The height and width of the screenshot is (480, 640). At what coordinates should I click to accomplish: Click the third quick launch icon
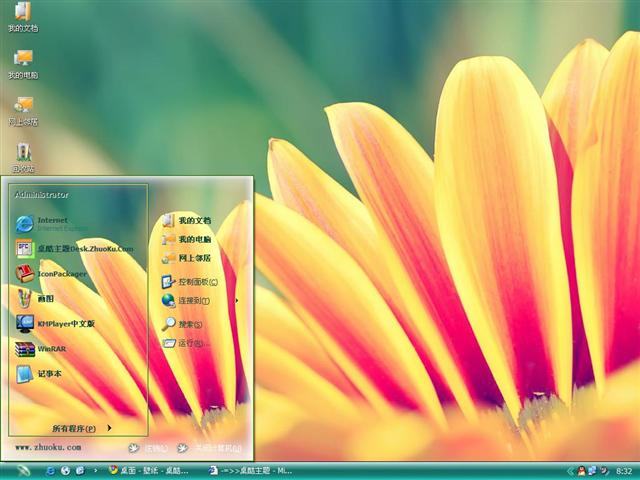pyautogui.click(x=80, y=471)
